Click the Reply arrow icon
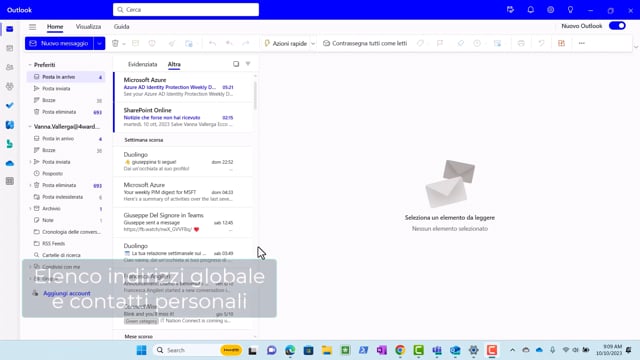This screenshot has height=360, width=640. click(x=212, y=43)
